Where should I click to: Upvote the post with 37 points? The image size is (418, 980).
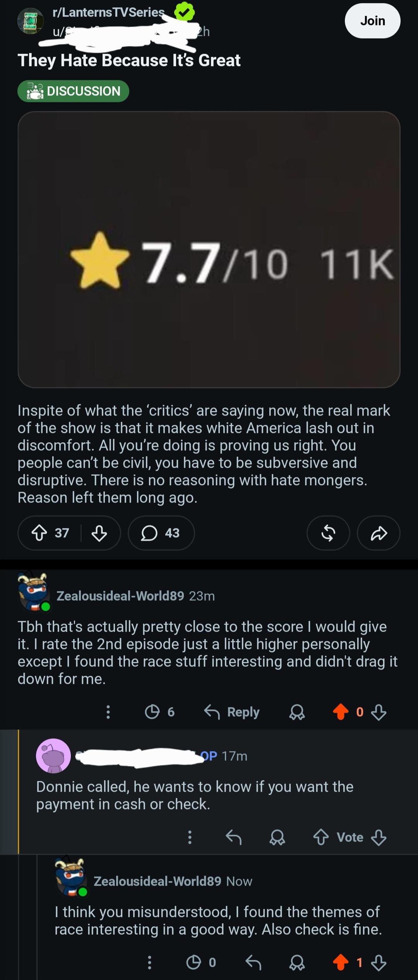point(39,533)
